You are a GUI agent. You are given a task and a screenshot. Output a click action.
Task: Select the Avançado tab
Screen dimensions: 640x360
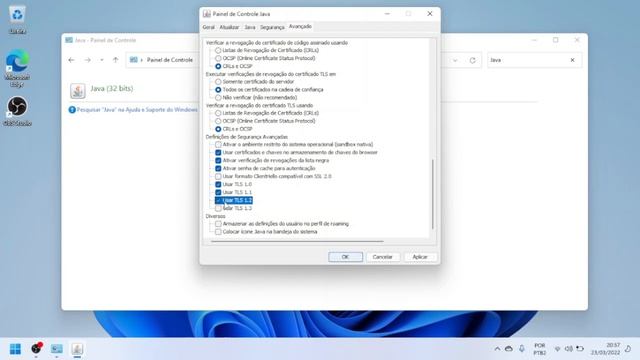tap(300, 27)
